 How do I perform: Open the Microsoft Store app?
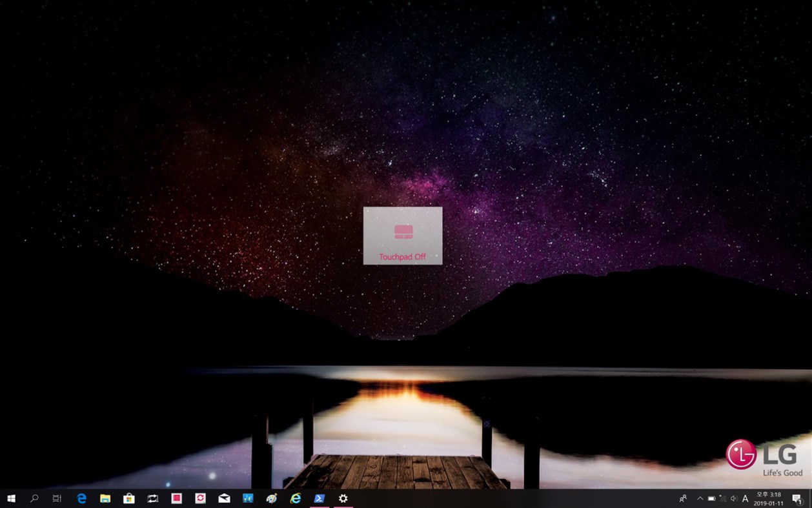[127, 498]
